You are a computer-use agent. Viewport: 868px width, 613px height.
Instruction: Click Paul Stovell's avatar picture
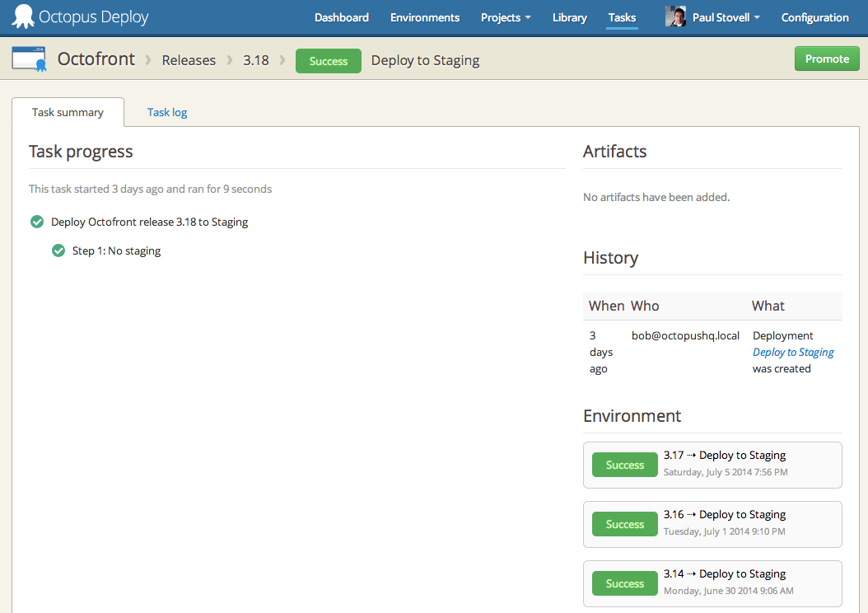(x=675, y=16)
